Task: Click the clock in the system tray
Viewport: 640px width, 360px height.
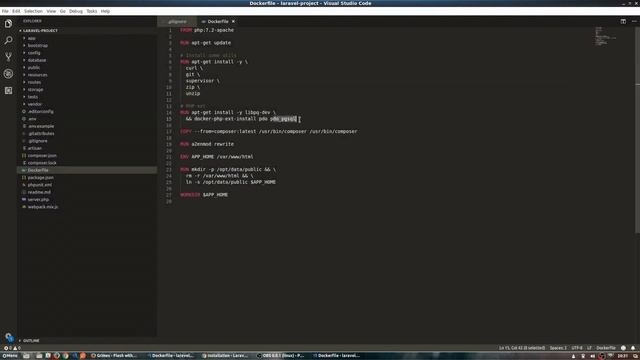Action: click(x=622, y=356)
